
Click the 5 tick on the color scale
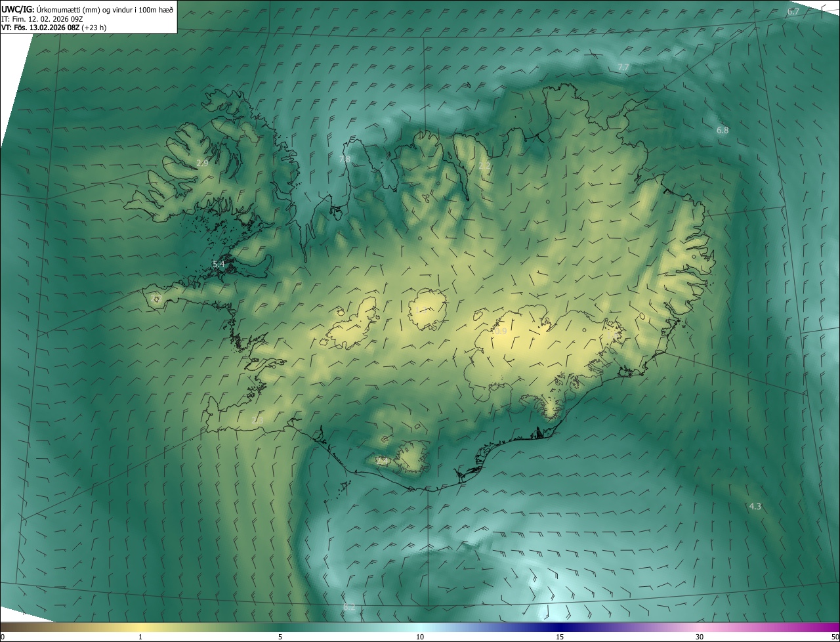(280, 637)
